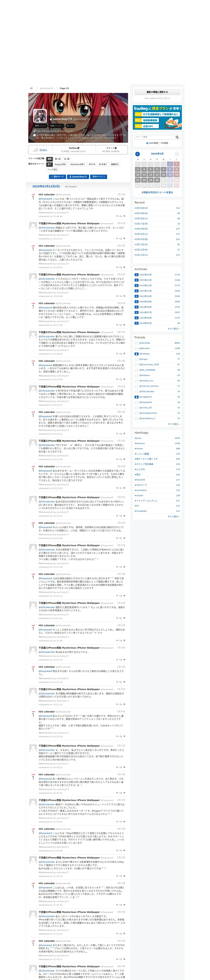Viewport: 210px width, 980px height.
Task: Open 144 フォロワー count
Action: coord(56,126)
